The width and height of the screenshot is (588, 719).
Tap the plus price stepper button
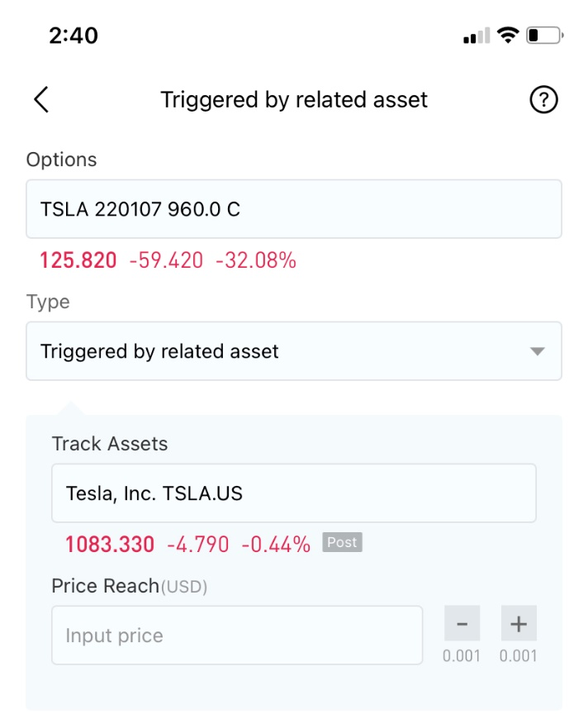pos(519,623)
